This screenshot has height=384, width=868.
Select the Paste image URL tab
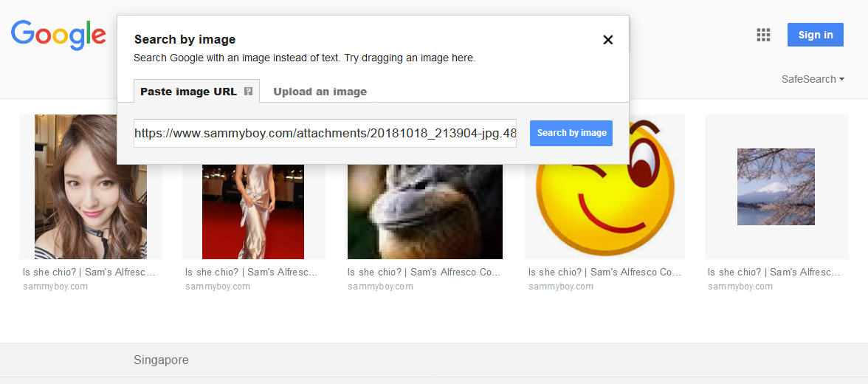[196, 92]
